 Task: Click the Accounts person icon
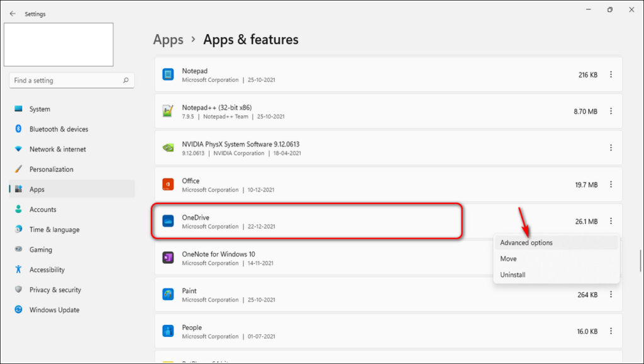click(18, 209)
